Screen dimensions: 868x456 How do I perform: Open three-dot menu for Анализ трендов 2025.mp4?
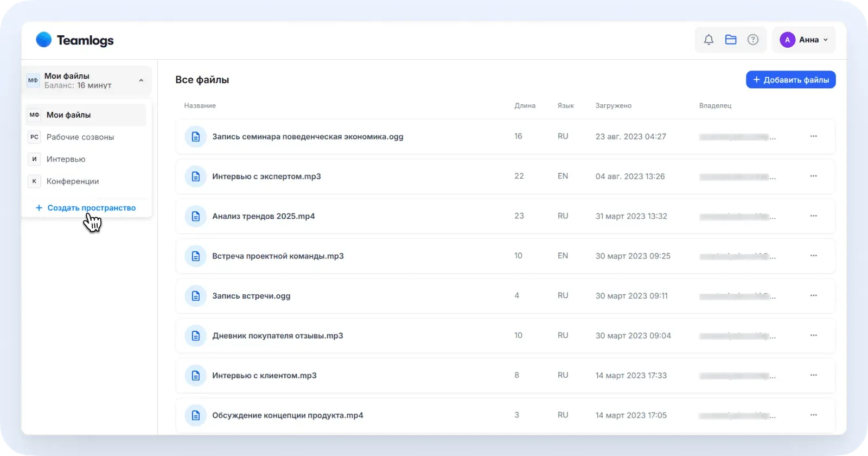[813, 216]
